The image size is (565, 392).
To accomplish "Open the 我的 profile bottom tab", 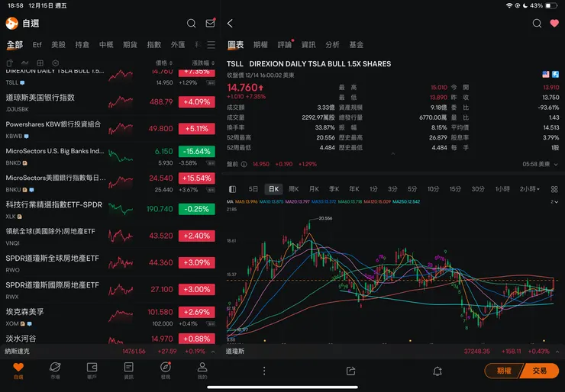I will 202,371.
